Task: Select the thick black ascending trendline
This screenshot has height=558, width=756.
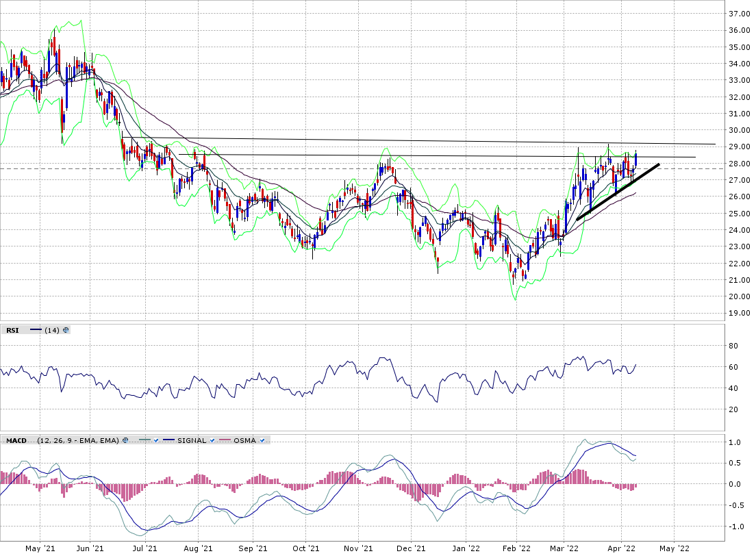Action: point(616,193)
